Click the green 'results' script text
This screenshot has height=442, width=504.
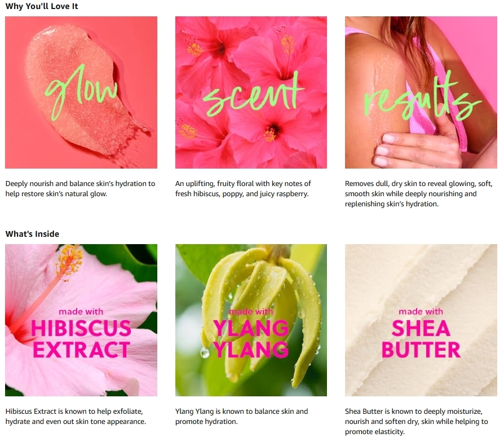[423, 96]
